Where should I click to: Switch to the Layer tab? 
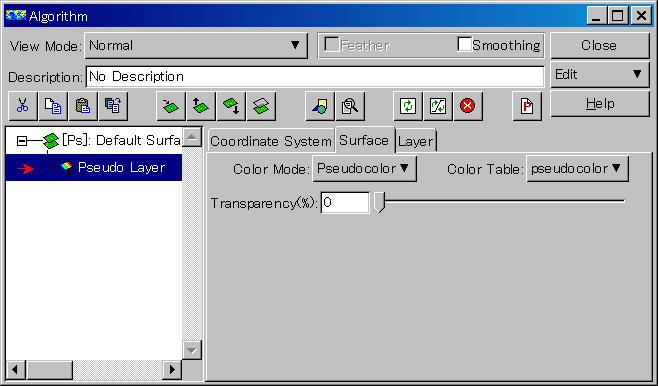[415, 141]
